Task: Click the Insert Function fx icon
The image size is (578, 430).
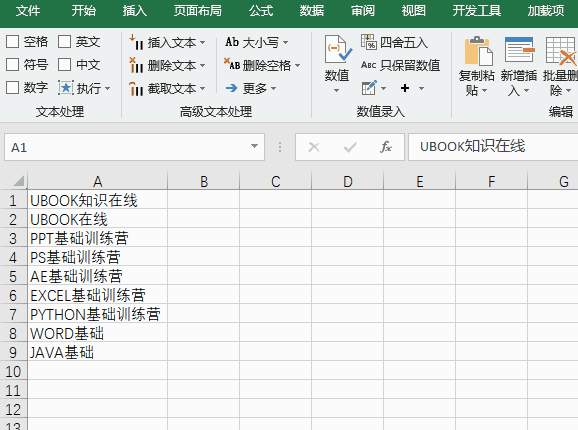Action: pyautogui.click(x=386, y=147)
